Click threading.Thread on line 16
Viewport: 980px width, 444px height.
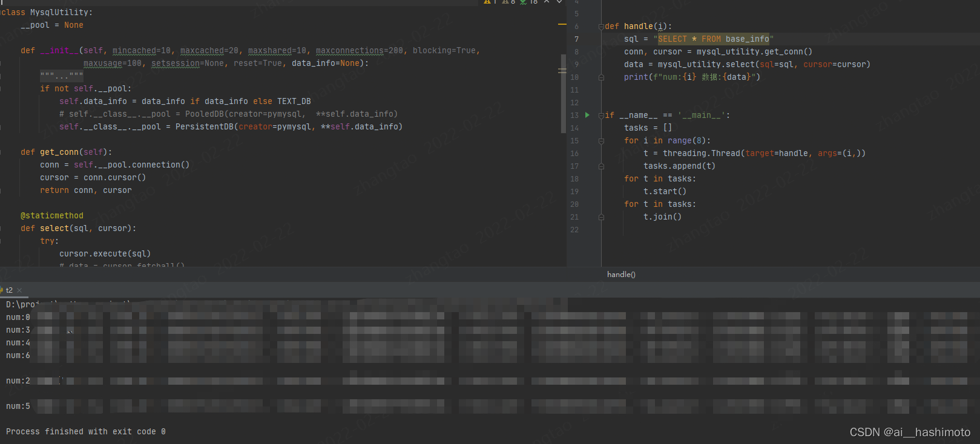point(702,154)
